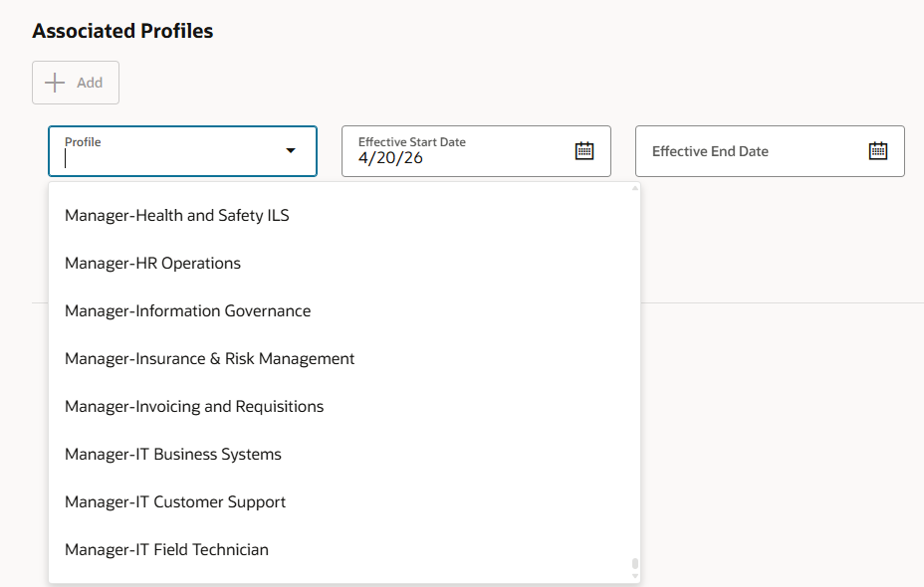Select Manager-IT Business Systems profile
Viewport: 924px width, 587px height.
point(345,454)
